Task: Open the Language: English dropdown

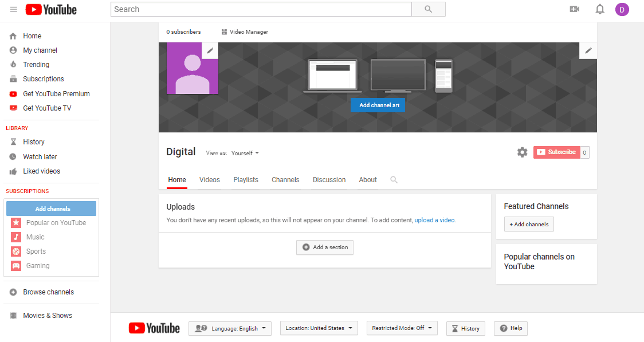Action: [x=230, y=328]
